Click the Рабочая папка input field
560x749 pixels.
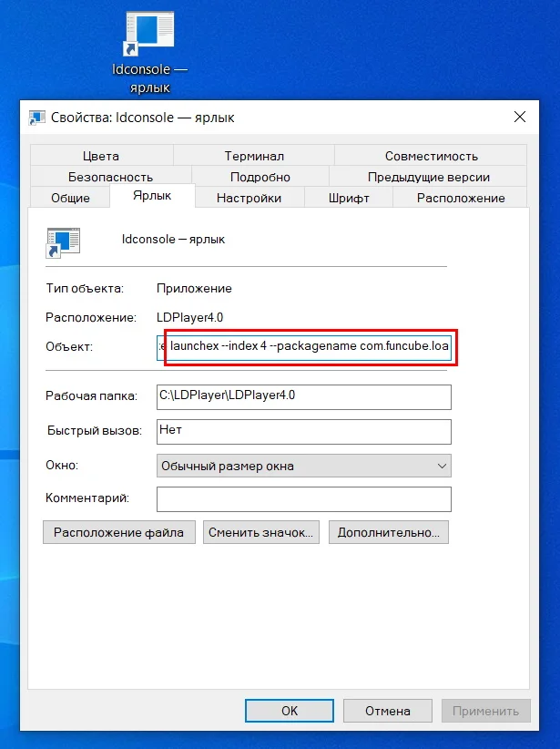tap(303, 397)
